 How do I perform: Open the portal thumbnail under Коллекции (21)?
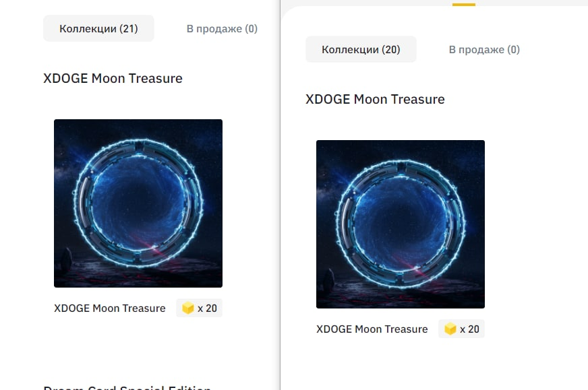tap(138, 203)
